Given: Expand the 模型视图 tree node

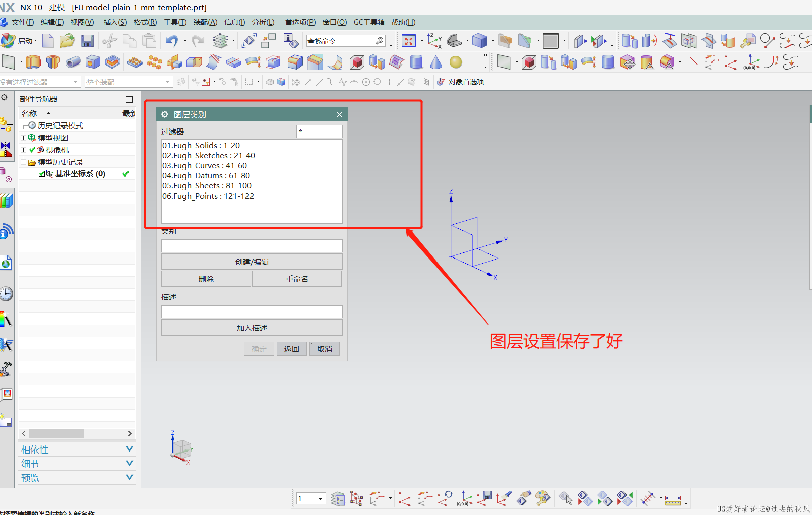Looking at the screenshot, I should coord(23,138).
